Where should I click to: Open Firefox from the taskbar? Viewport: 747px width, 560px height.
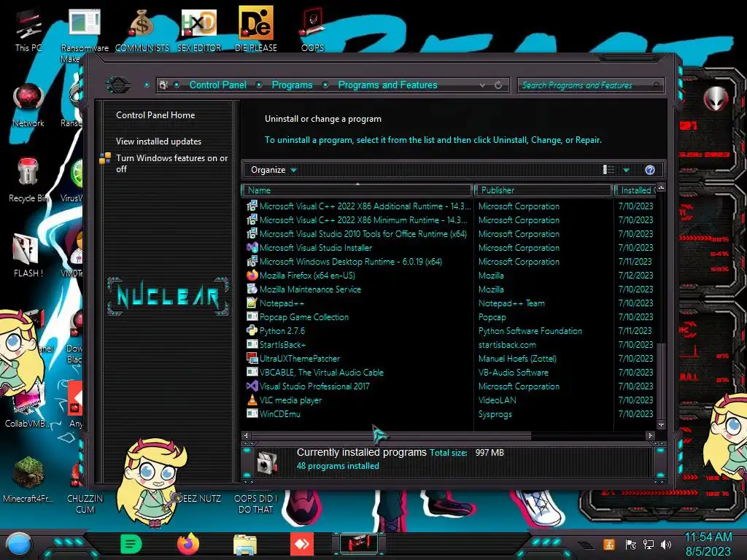pyautogui.click(x=187, y=544)
